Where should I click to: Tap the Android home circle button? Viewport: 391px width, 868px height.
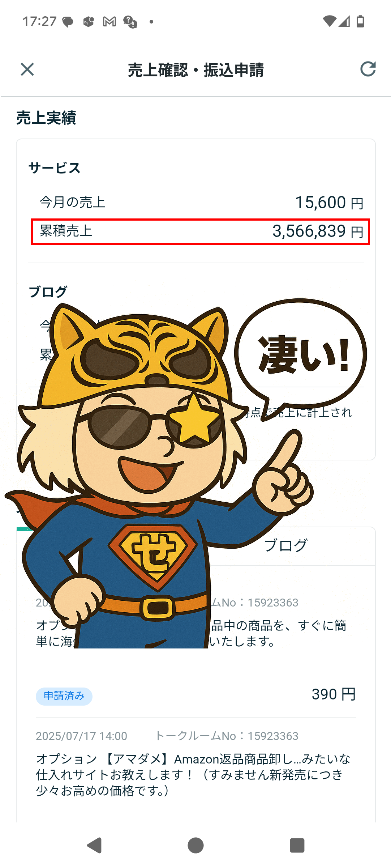coord(195,846)
